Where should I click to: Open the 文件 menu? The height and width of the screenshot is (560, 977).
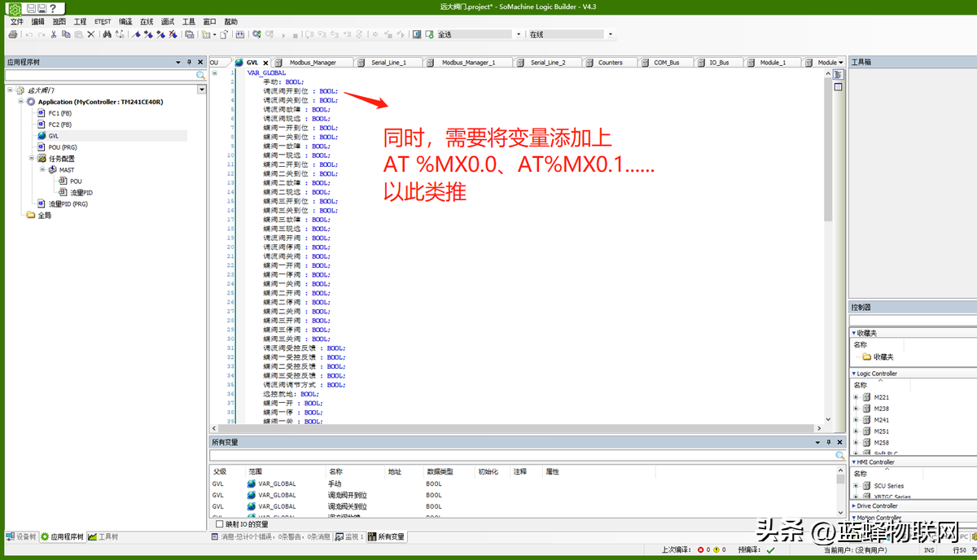[x=16, y=22]
